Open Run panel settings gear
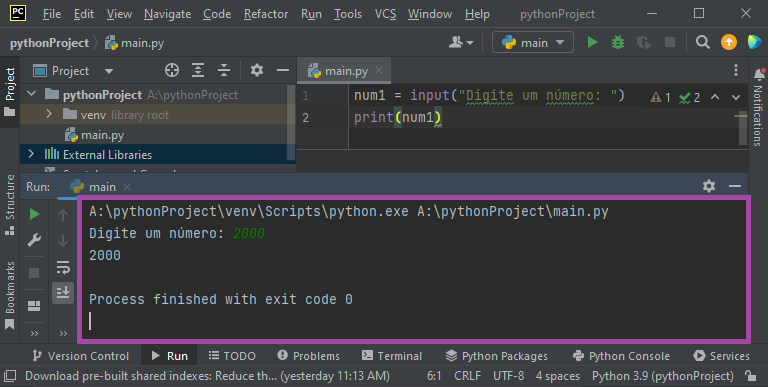Image resolution: width=768 pixels, height=387 pixels. [x=709, y=186]
